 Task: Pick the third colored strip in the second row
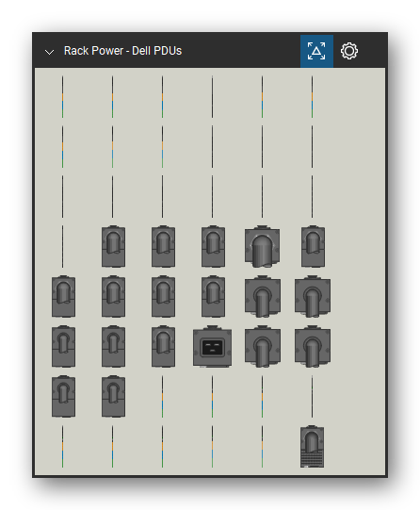coord(162,147)
